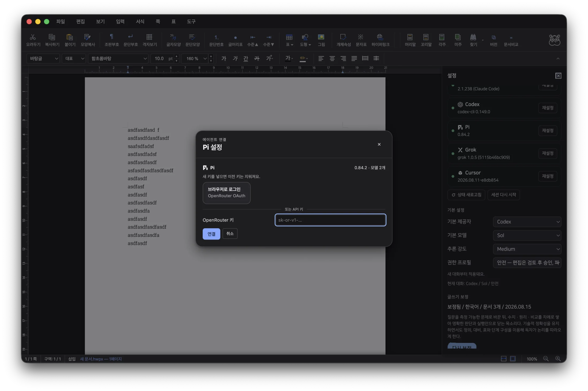Toggle justify paragraph alignment
Viewport: 588px width, 391px height.
(354, 58)
